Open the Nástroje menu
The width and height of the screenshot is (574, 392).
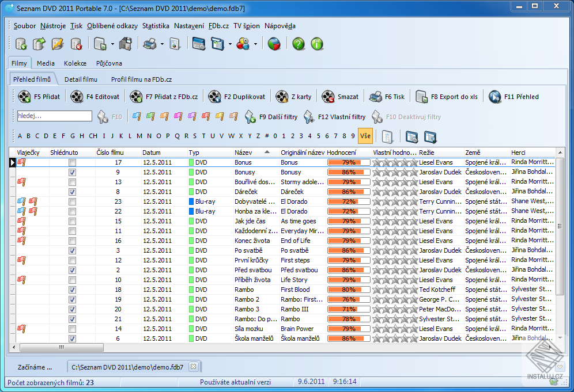(x=53, y=26)
